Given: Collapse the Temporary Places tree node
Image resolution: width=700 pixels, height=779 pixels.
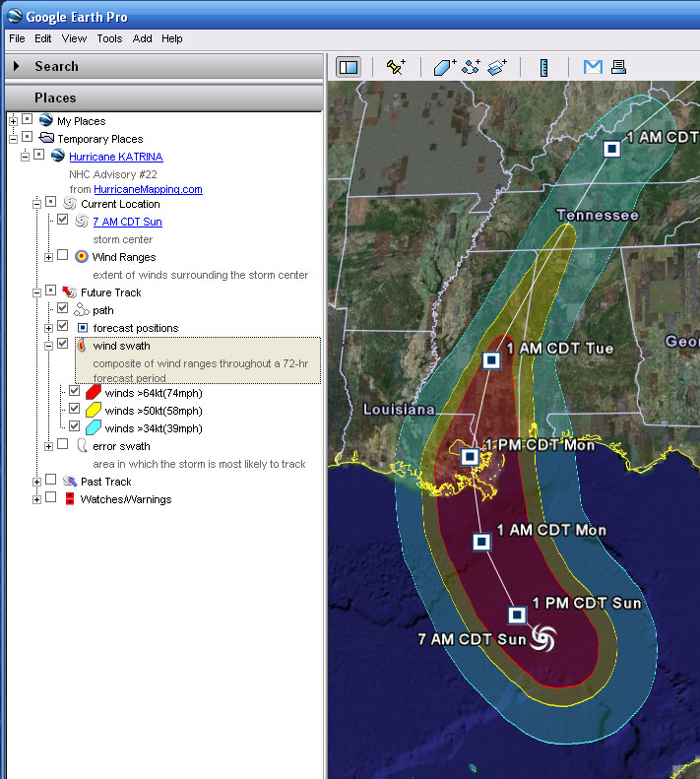Looking at the screenshot, I should click(14, 139).
